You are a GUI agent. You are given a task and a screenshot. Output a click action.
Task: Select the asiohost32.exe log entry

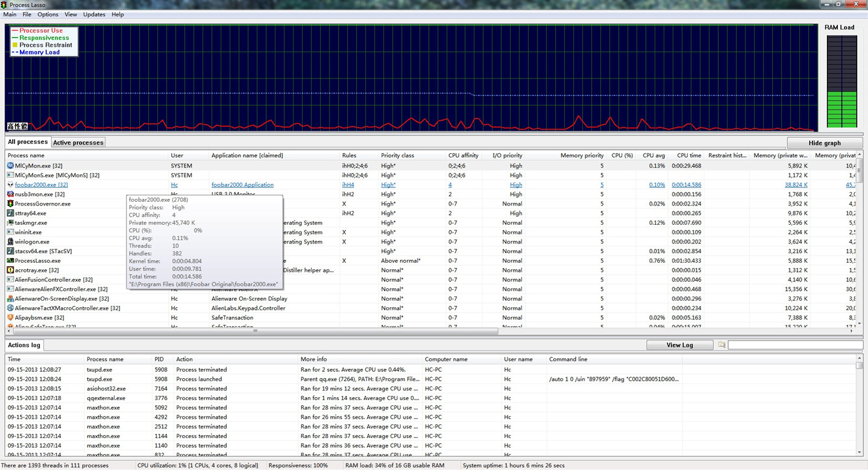[430, 389]
